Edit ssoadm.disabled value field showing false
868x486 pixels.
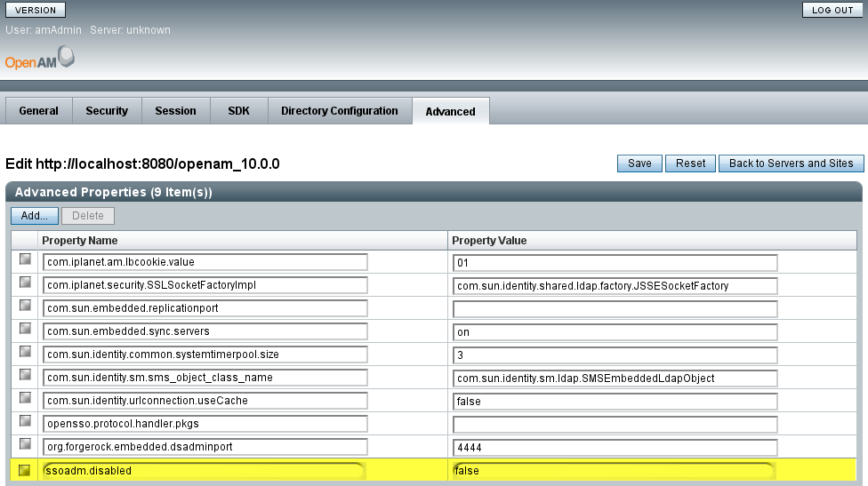click(x=614, y=471)
